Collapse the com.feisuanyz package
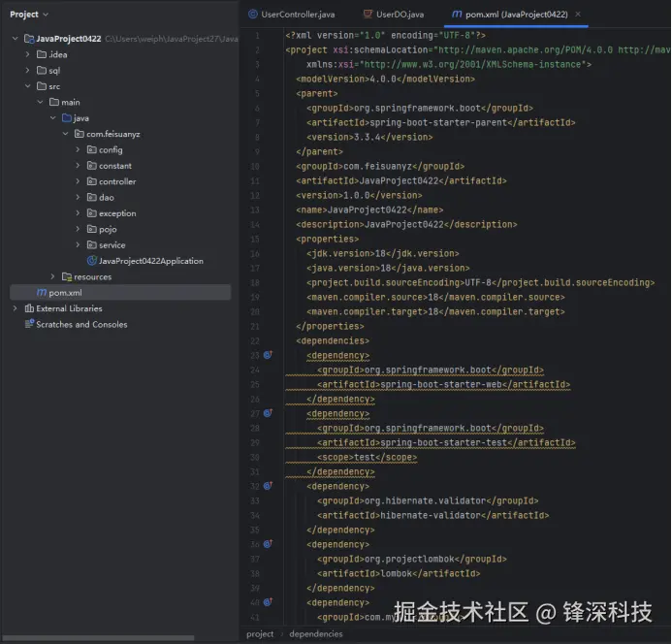Screen dimensions: 672x644 point(65,134)
